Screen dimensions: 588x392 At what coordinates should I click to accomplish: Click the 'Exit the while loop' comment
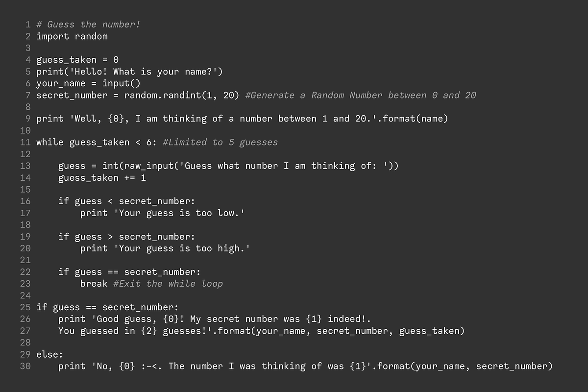[168, 284]
